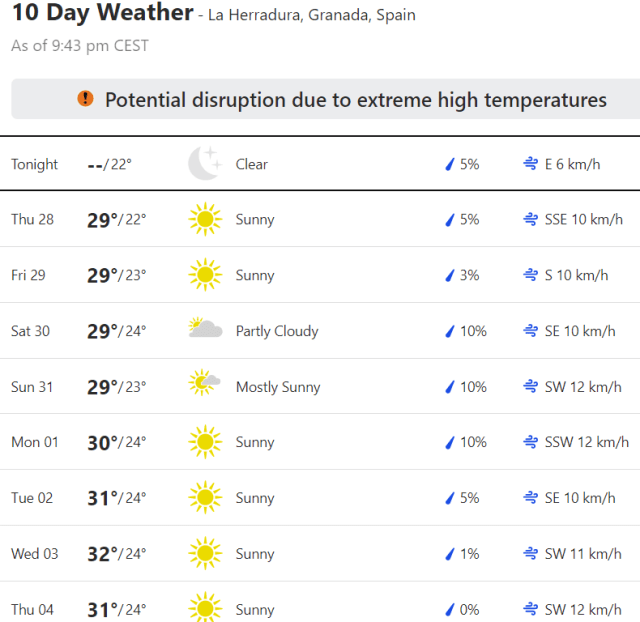Click the sun icon on Tue 02
This screenshot has height=622, width=640.
pyautogui.click(x=204, y=498)
